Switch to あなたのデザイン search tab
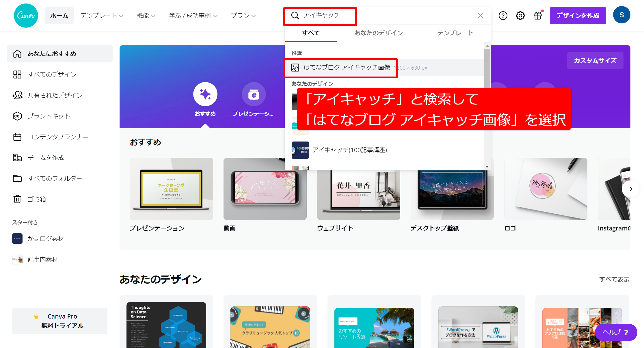 378,33
